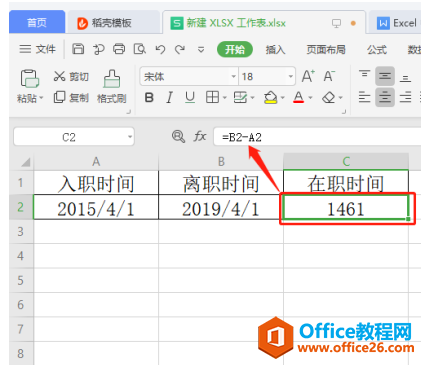Click the Copy icon
The image size is (421, 365).
click(x=59, y=97)
